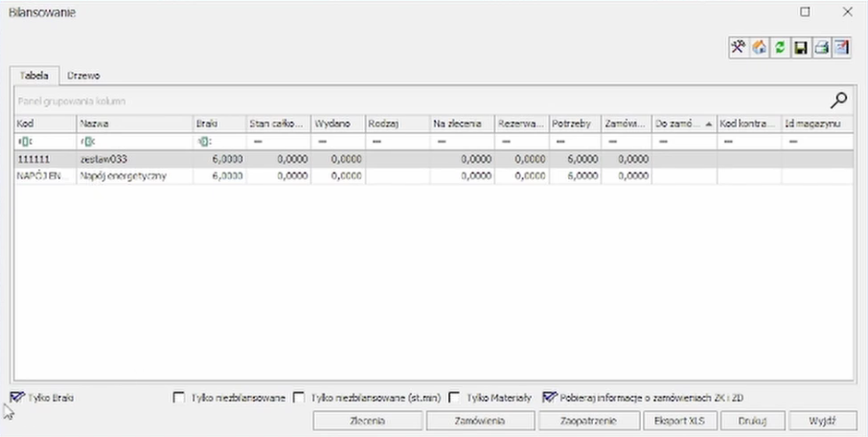The image size is (868, 437).
Task: Enable Tylko niezbilansowane checkbox
Action: pyautogui.click(x=178, y=398)
